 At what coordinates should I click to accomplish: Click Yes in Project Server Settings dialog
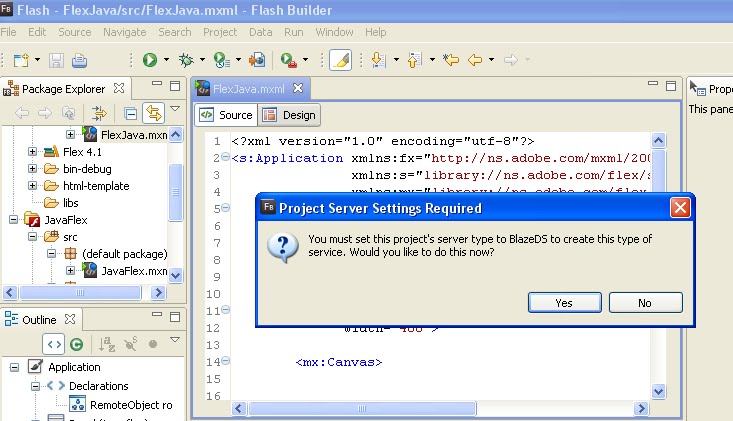click(x=565, y=303)
